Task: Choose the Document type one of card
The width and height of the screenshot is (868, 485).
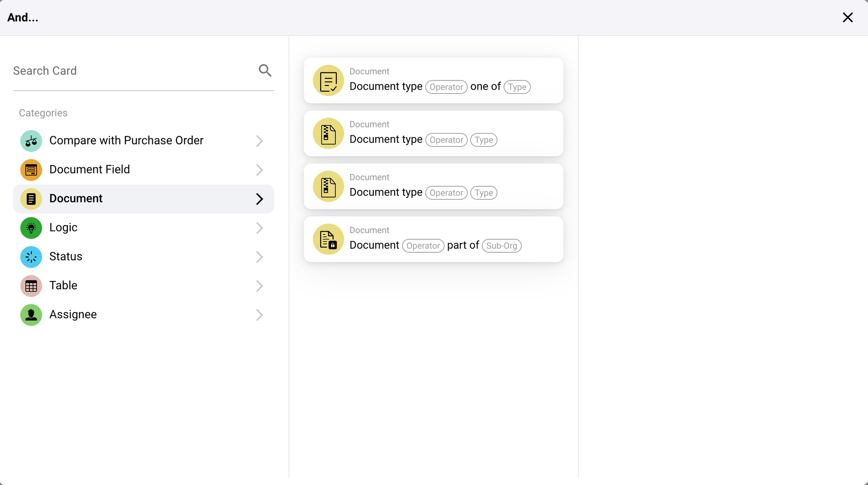Action: tap(433, 81)
